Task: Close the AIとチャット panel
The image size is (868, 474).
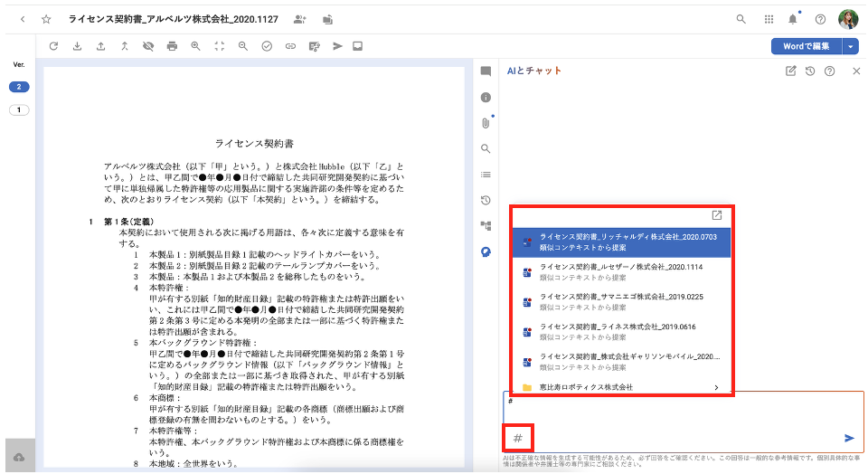Action: click(x=856, y=71)
